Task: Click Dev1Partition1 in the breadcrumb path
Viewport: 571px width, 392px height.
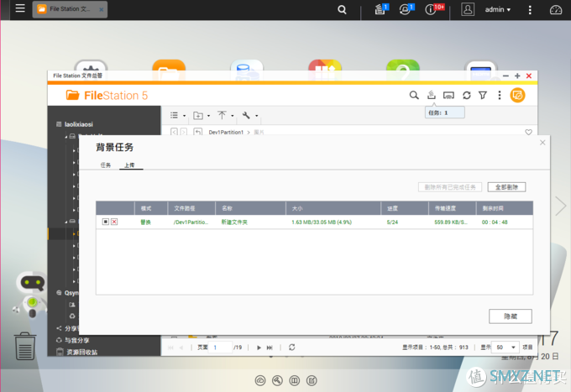Action: tap(226, 132)
